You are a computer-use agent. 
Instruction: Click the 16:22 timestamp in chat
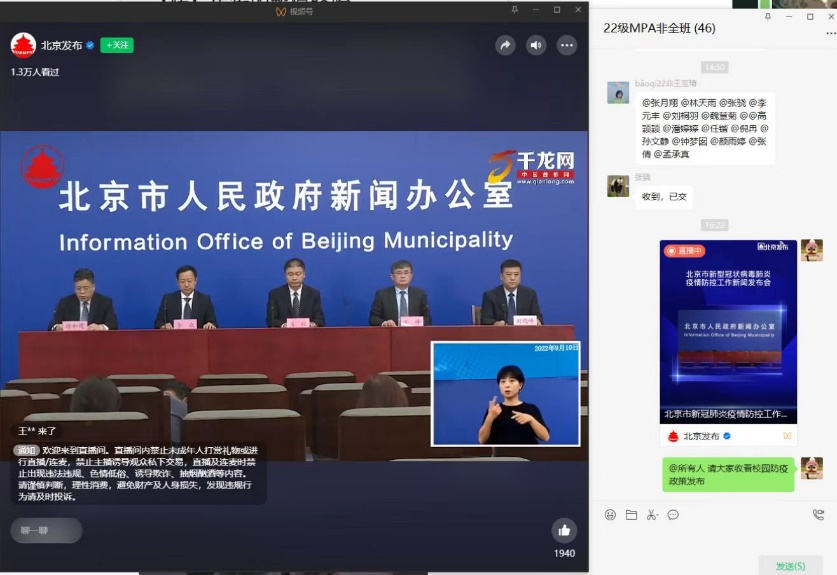(715, 225)
